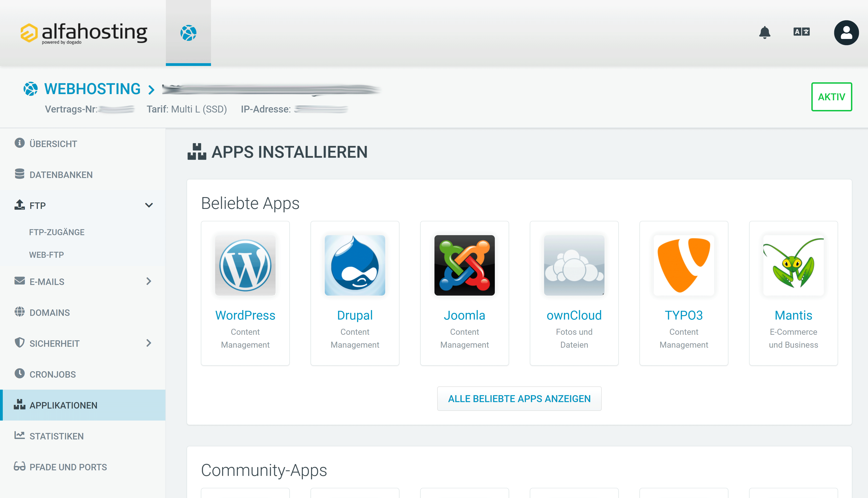Click 'E-Commerce und Business' Mantis description
Viewport: 868px width, 498px height.
[x=794, y=338]
